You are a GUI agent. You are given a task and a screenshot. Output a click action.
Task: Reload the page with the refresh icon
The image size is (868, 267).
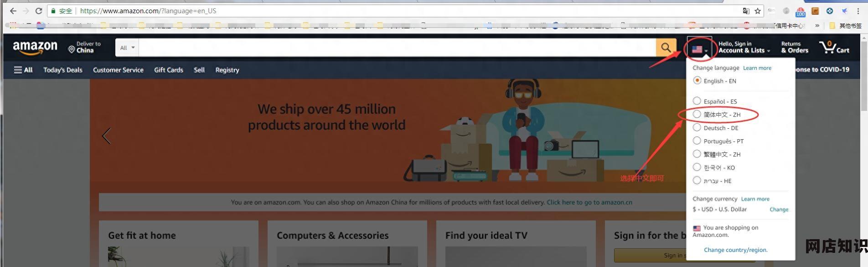39,11
